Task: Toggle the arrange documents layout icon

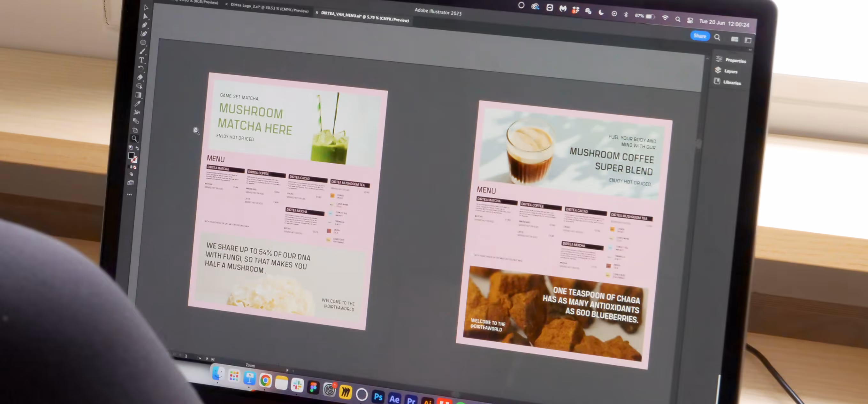Action: point(735,39)
